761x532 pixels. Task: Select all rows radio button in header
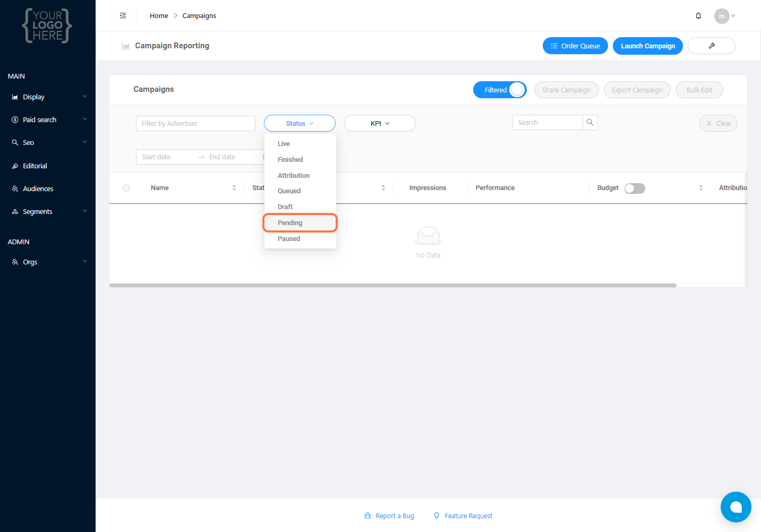tap(126, 188)
